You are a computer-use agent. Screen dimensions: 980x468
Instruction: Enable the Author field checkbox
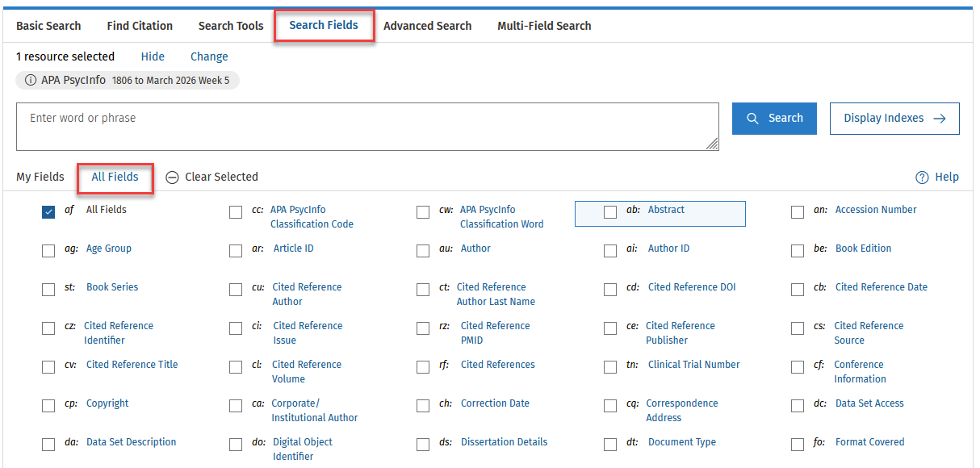click(423, 251)
